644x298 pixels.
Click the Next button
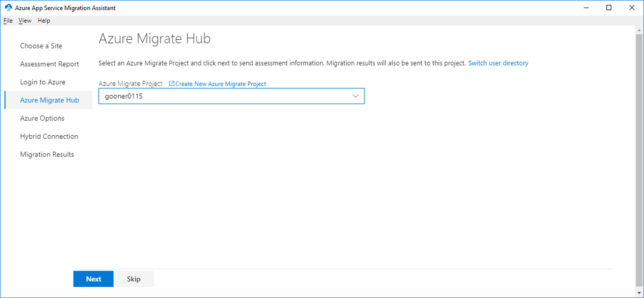tap(93, 279)
